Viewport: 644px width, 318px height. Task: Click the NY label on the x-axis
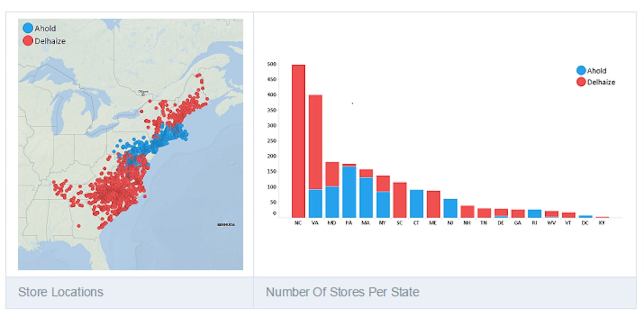[x=383, y=222]
